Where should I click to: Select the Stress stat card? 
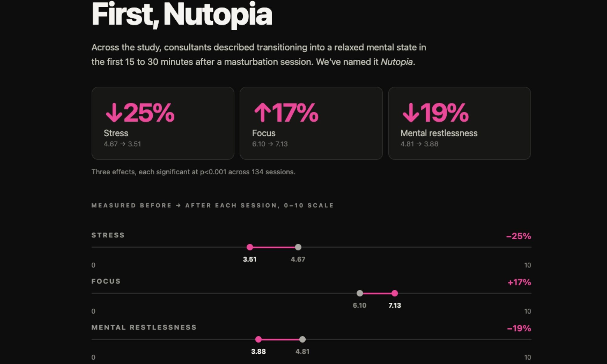(163, 123)
